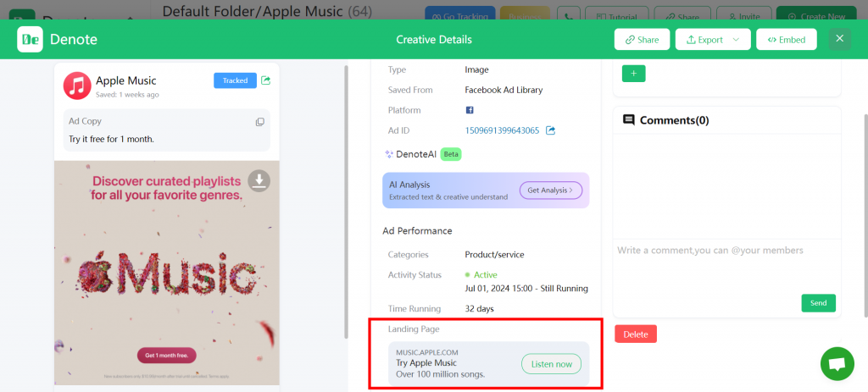Add a tag with the plus button

[x=634, y=74]
